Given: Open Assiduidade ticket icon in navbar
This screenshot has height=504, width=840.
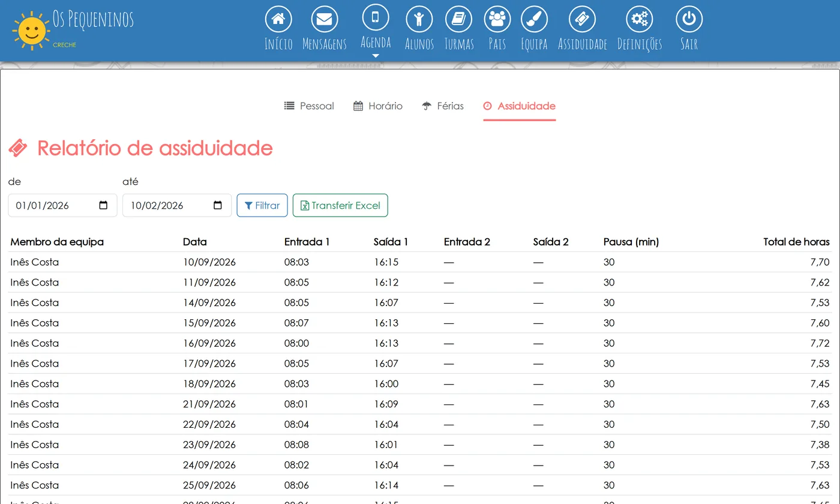Looking at the screenshot, I should tap(582, 19).
